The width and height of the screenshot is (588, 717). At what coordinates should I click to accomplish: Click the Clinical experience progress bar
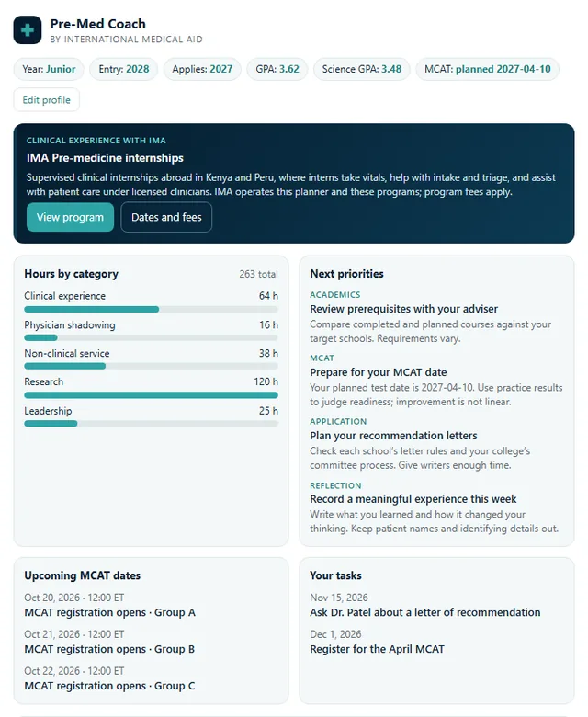(x=152, y=310)
